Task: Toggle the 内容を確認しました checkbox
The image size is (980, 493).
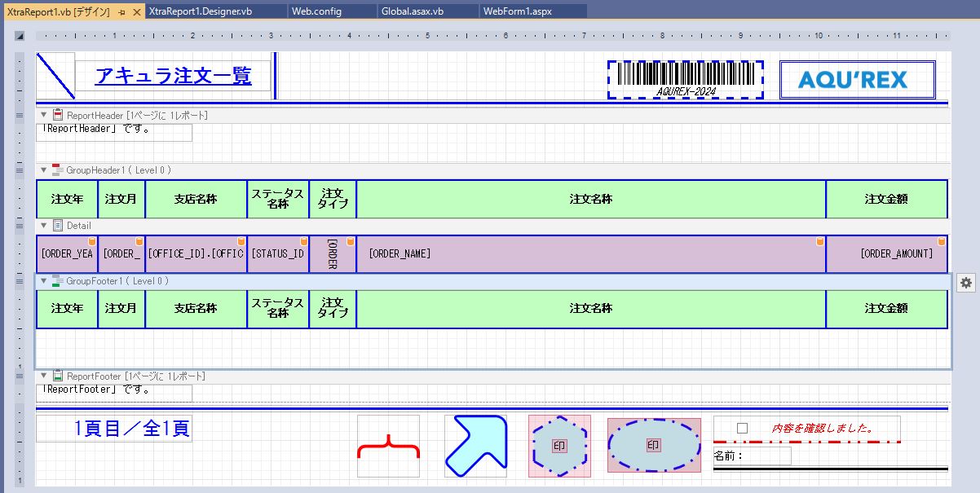Action: (742, 429)
